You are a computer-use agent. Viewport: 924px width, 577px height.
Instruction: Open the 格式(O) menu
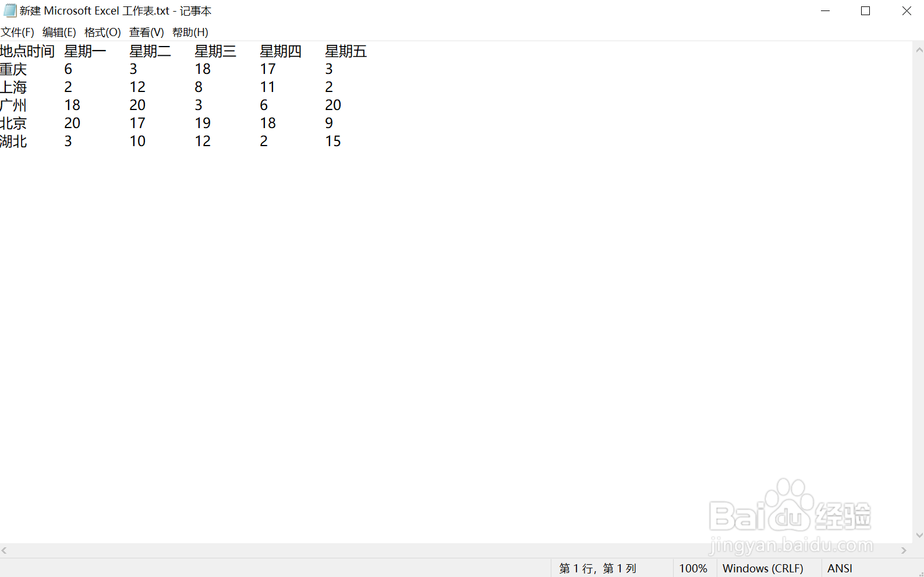[102, 32]
